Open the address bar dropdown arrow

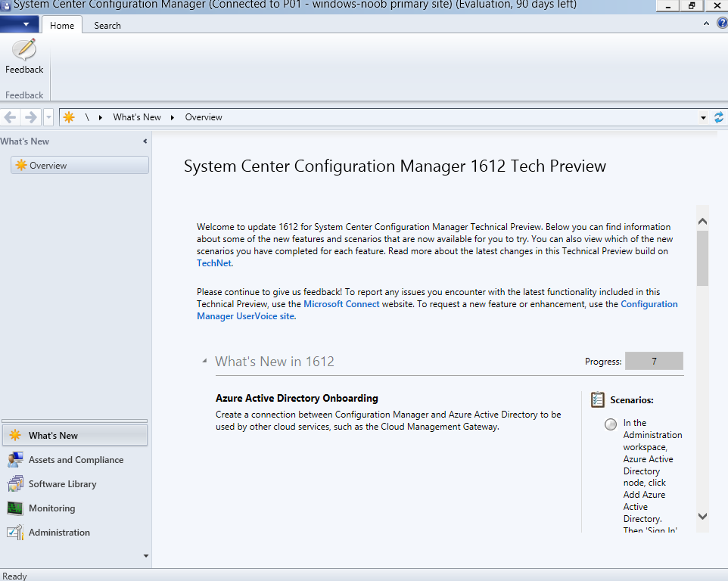[703, 118]
